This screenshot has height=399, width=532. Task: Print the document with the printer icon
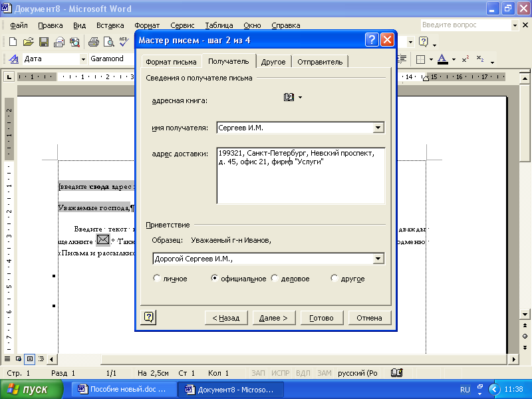94,42
